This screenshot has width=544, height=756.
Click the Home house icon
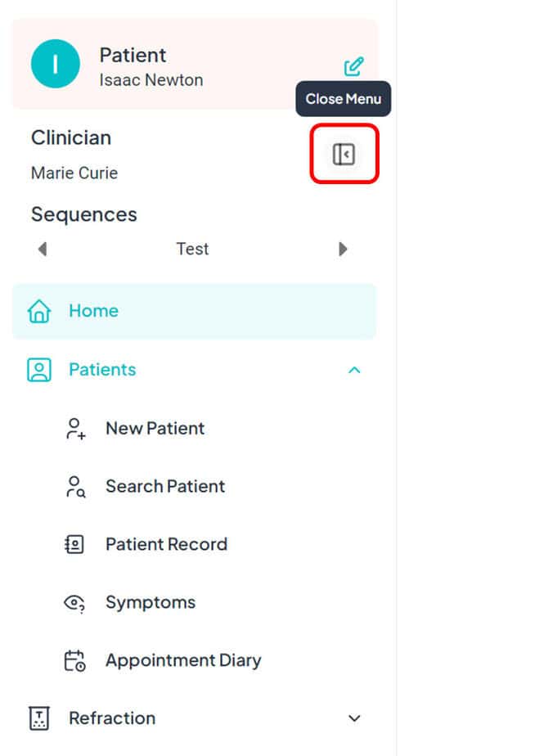pos(39,312)
